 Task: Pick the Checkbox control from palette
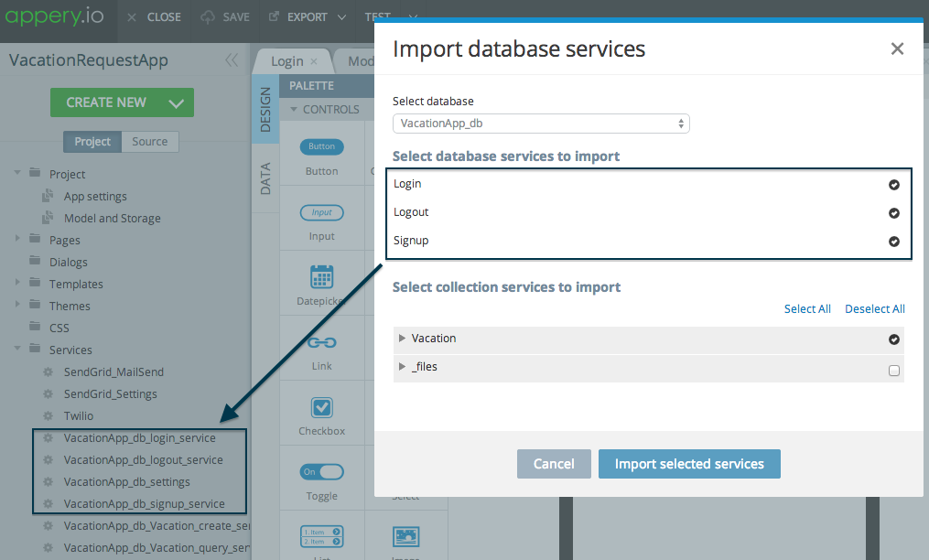click(x=321, y=408)
